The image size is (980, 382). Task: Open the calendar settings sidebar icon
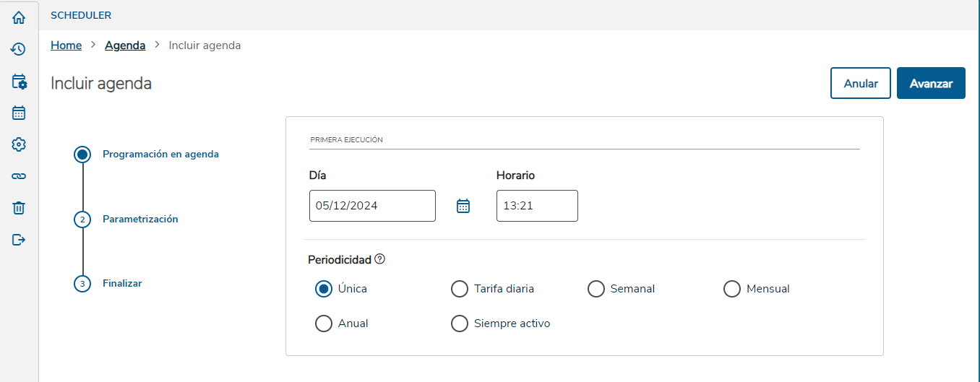pyautogui.click(x=19, y=81)
